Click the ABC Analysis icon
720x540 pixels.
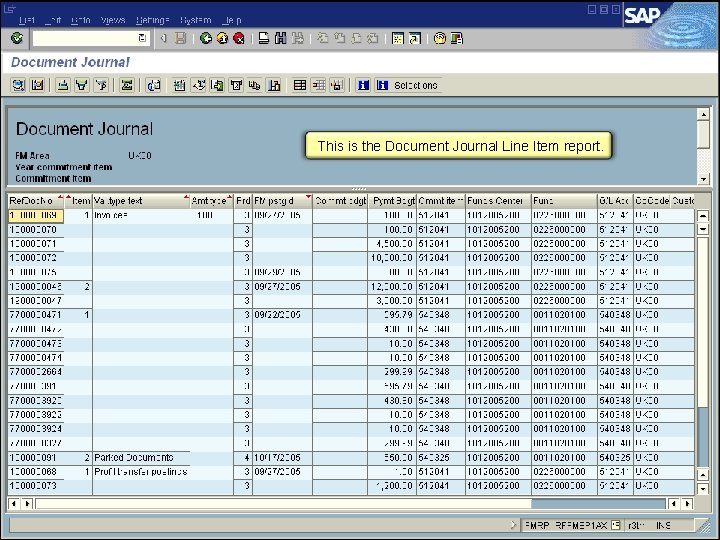pyautogui.click(x=254, y=85)
